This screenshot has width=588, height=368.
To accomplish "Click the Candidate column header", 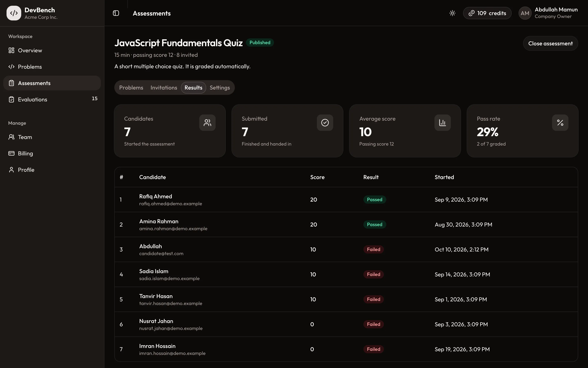I will [152, 177].
